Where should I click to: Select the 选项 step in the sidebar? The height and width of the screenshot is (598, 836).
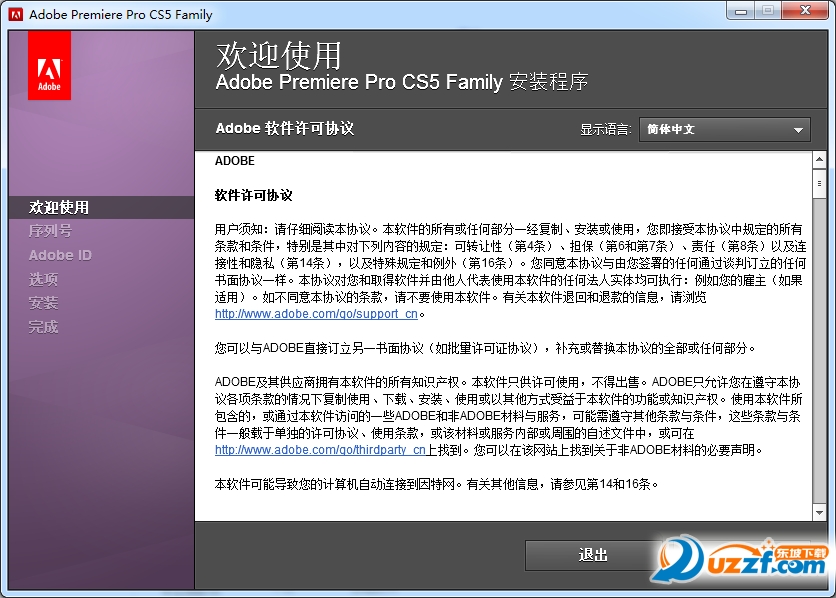click(x=43, y=279)
